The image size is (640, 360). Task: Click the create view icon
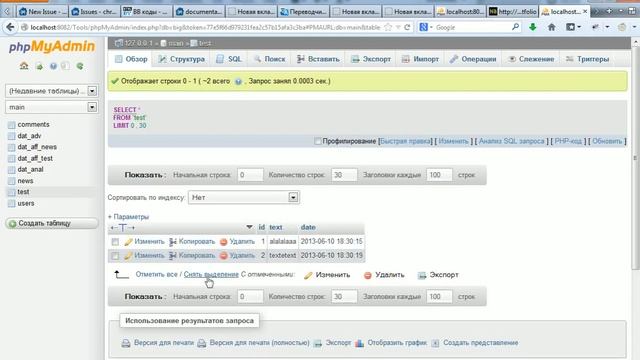click(x=435, y=343)
